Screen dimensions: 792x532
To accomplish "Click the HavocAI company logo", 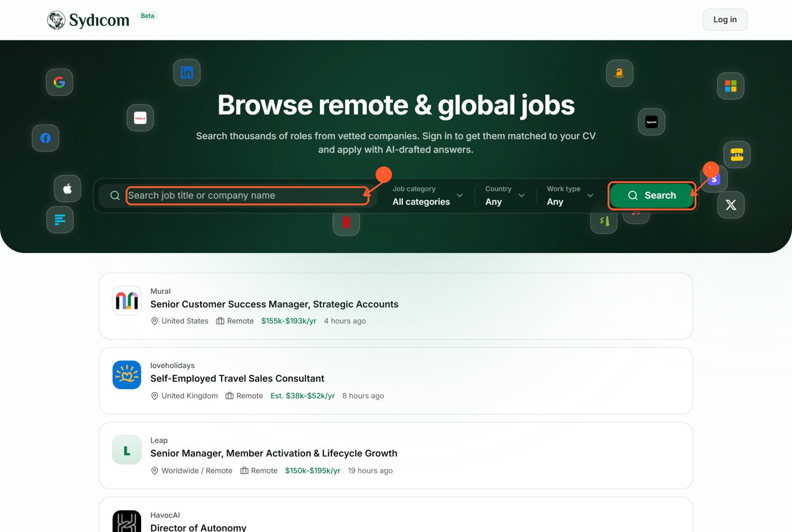I will 127,521.
